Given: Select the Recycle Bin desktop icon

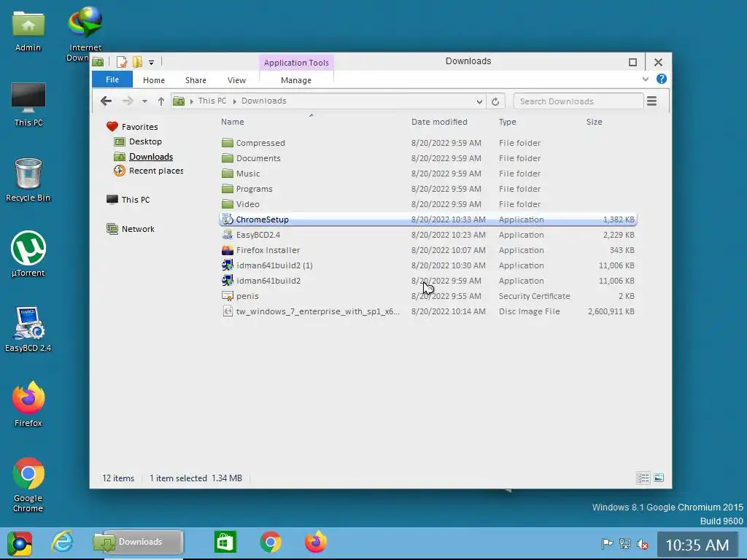Looking at the screenshot, I should (x=28, y=179).
